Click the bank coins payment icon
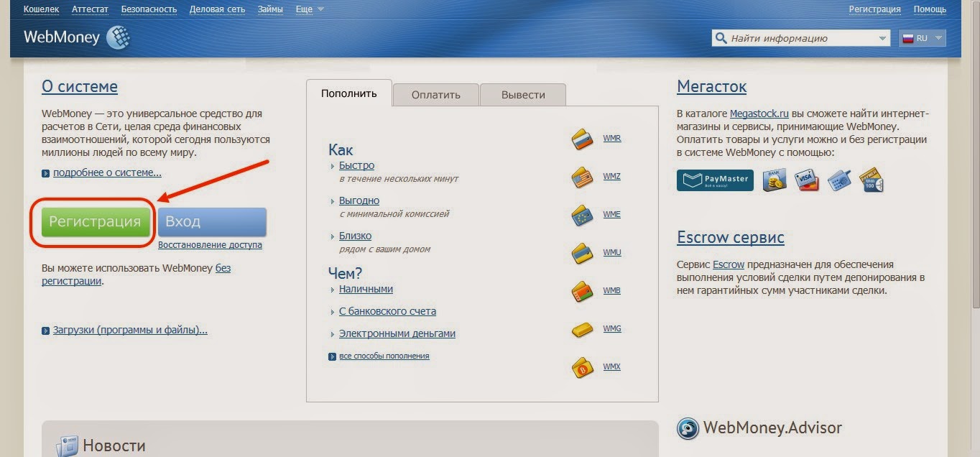The height and width of the screenshot is (457, 980). pos(775,180)
